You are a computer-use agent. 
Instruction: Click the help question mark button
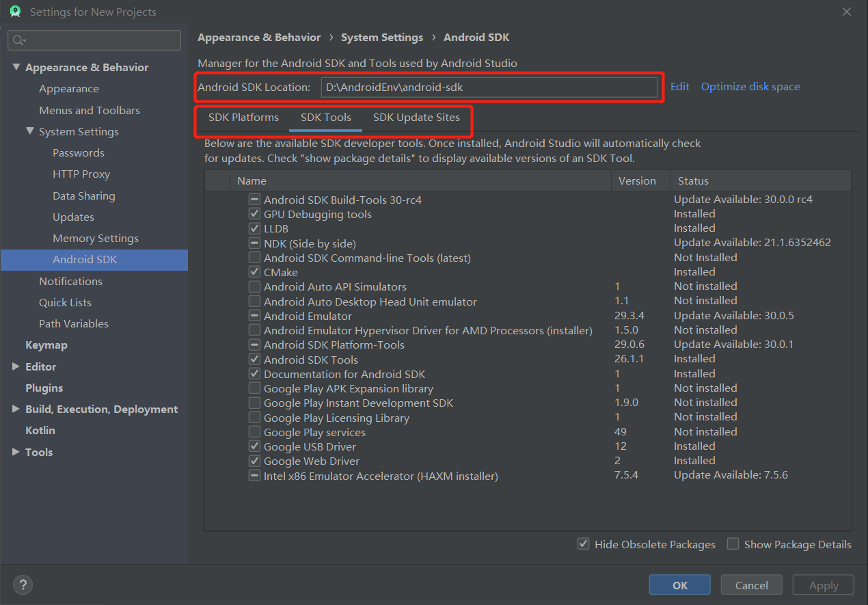tap(23, 584)
